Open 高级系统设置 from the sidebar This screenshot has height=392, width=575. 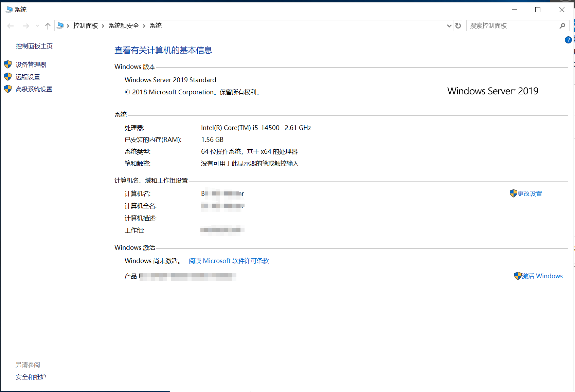pyautogui.click(x=34, y=89)
